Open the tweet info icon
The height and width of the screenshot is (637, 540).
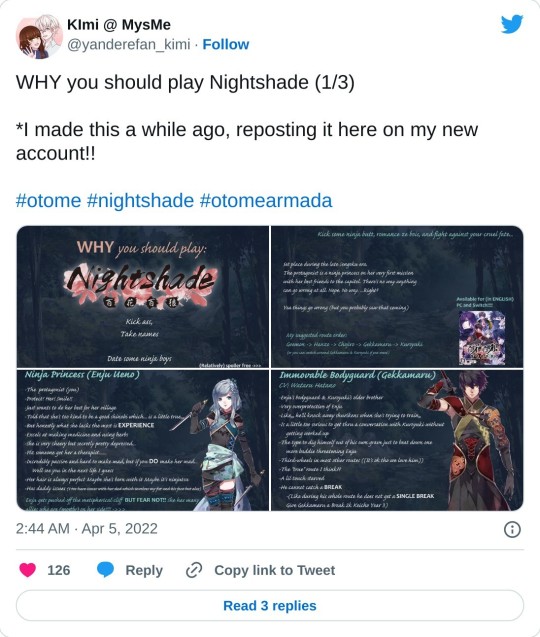[x=512, y=529]
